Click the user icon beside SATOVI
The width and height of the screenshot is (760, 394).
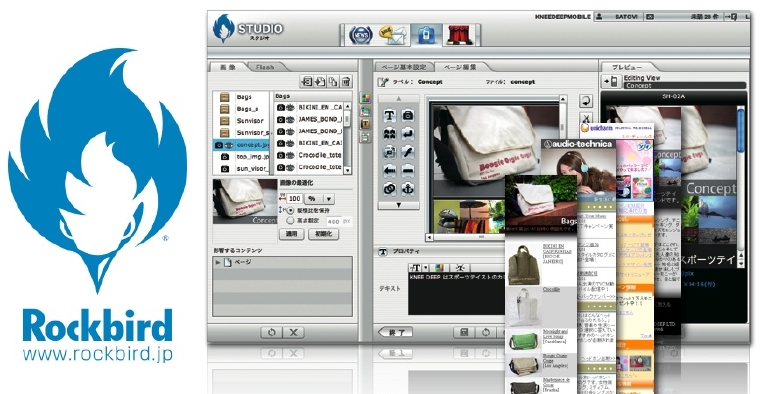pyautogui.click(x=599, y=16)
